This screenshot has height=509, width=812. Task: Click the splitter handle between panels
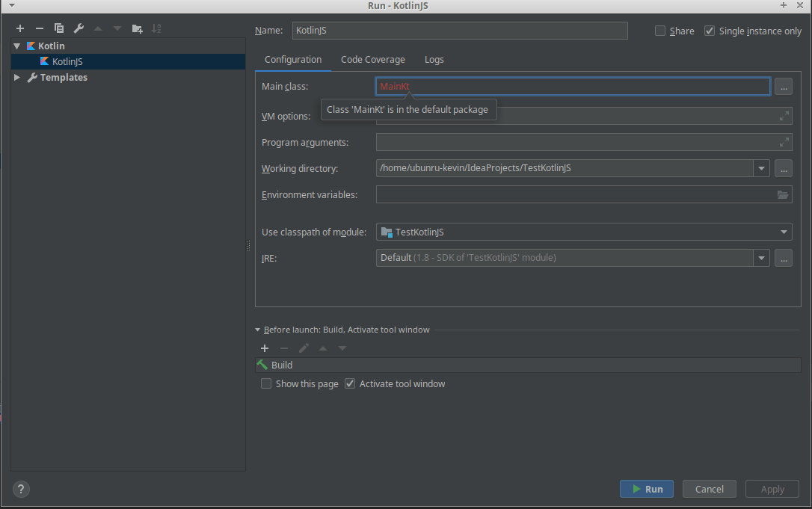248,246
